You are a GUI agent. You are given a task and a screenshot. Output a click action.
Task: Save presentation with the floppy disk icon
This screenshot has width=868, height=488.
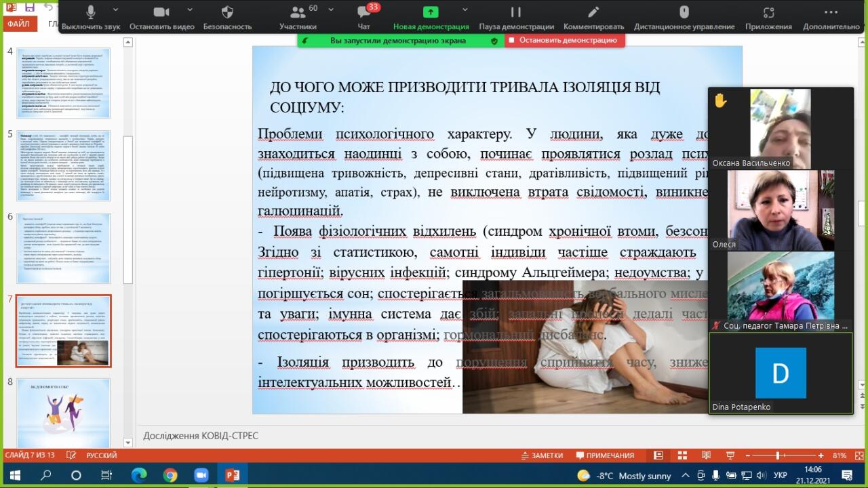tap(30, 7)
